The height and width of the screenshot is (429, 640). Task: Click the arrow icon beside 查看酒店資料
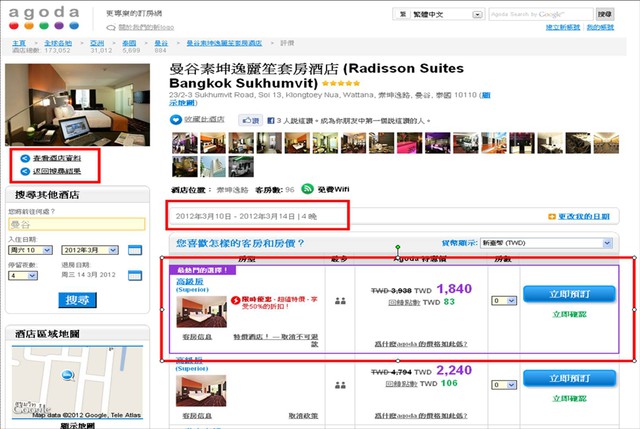(x=25, y=158)
